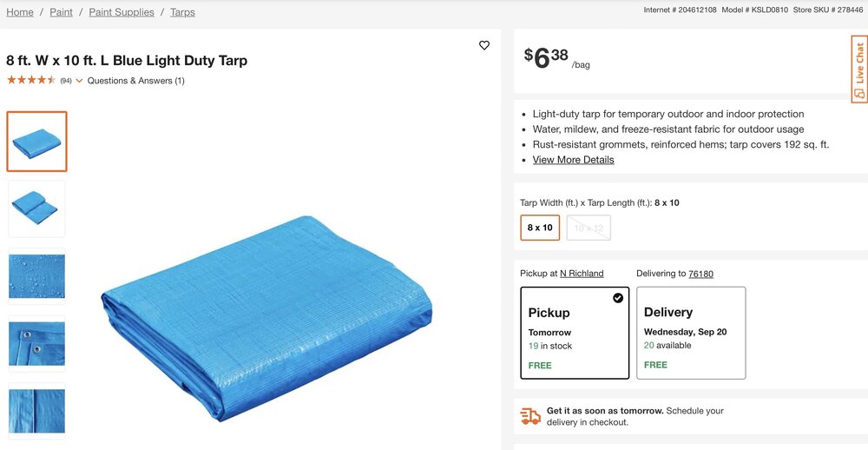This screenshot has width=868, height=450.
Task: View the grommet close-up thumbnail
Action: point(37,343)
